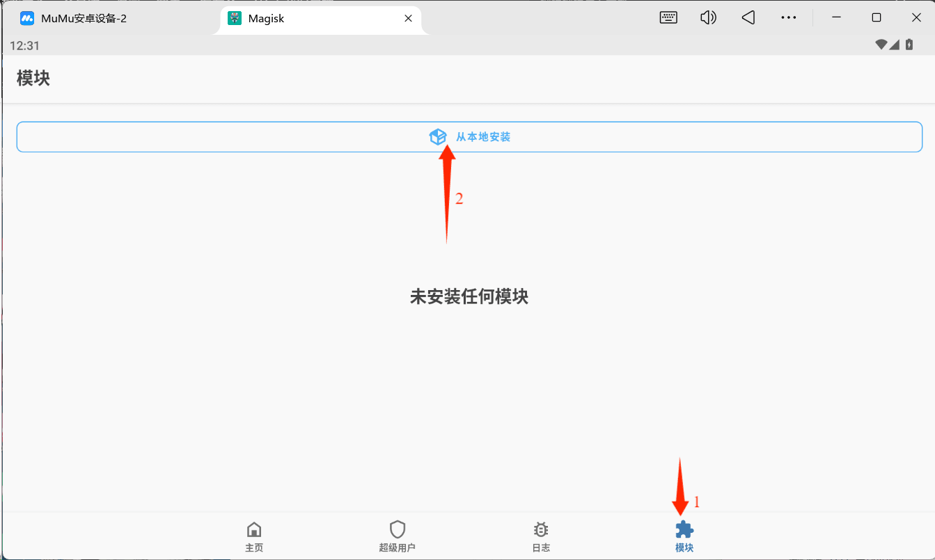Maximize the emulator window

coord(877,18)
